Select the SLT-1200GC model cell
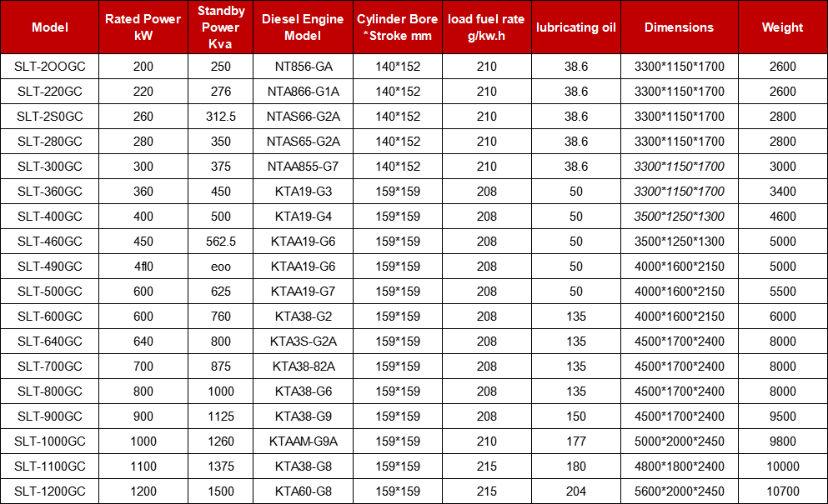The image size is (828, 504). coord(50,492)
